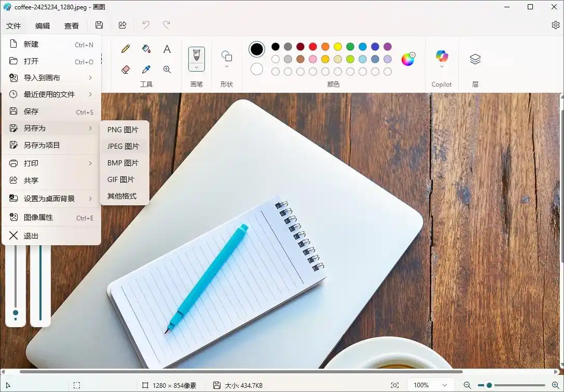The width and height of the screenshot is (564, 392).
Task: Open Paint settings gear
Action: (555, 25)
